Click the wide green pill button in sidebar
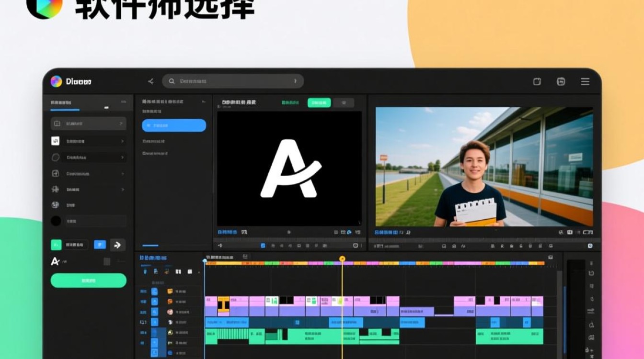Viewport: 644px width, 359px height. 89,280
